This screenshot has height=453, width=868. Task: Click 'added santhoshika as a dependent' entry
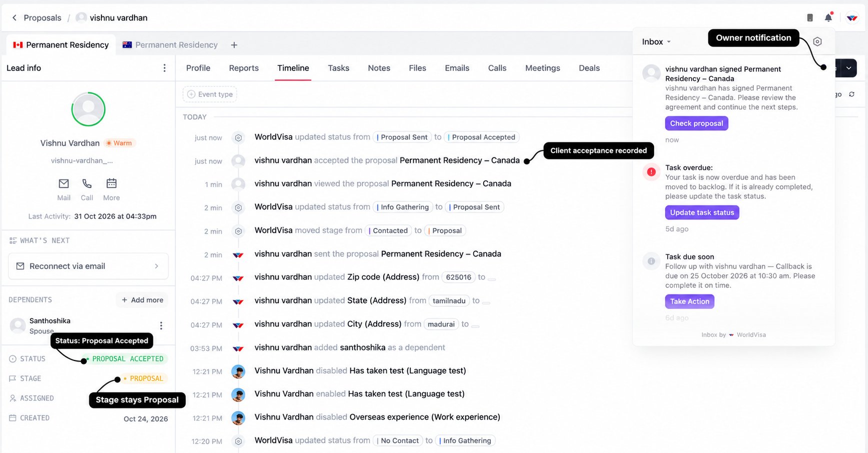(x=350, y=347)
